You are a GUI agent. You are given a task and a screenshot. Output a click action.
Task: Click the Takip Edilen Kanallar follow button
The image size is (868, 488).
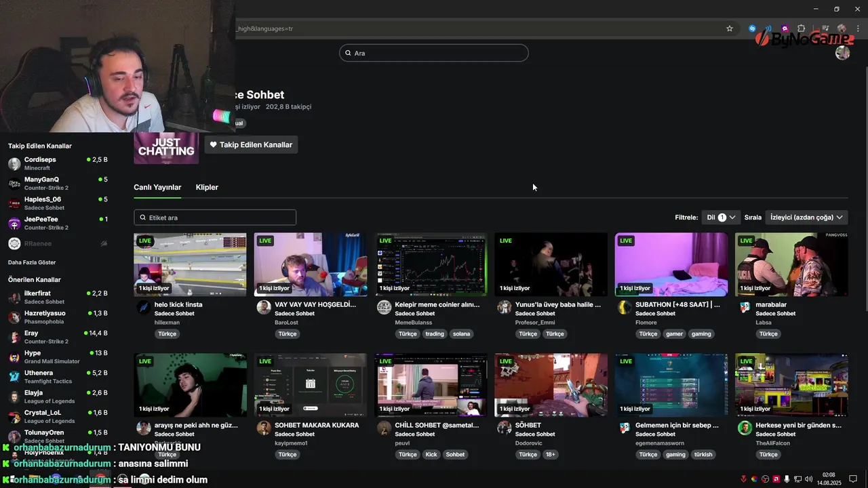coord(251,144)
